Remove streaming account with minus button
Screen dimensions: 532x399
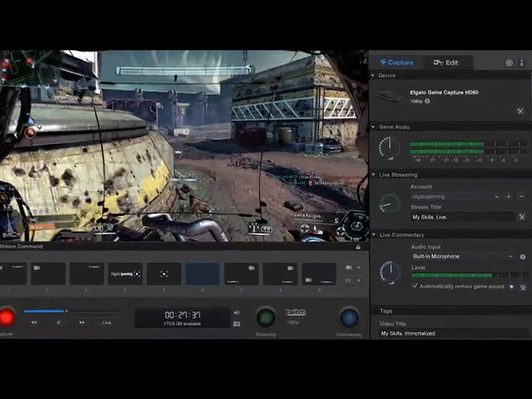[x=522, y=197]
